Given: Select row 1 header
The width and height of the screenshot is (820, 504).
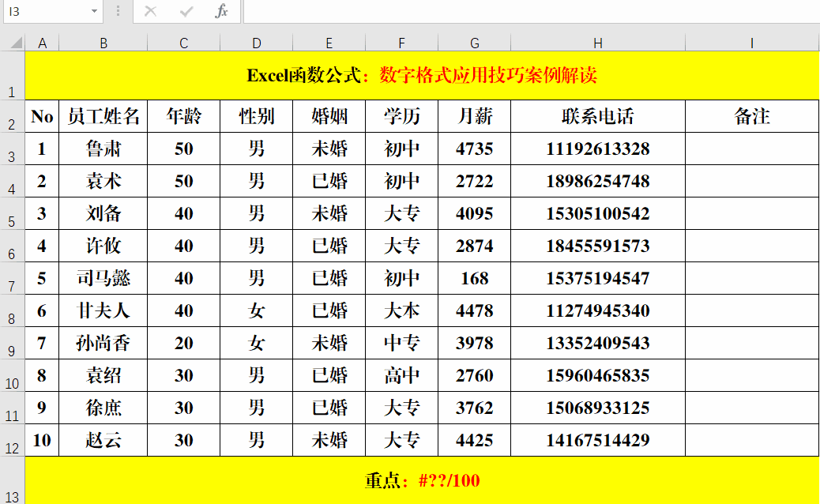Looking at the screenshot, I should [12, 76].
